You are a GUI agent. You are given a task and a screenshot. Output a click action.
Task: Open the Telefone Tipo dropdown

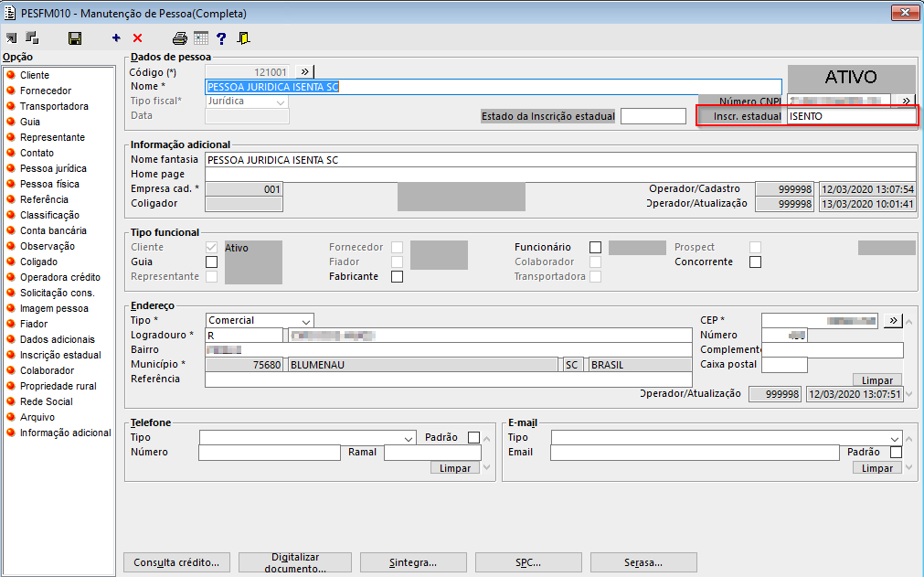409,438
